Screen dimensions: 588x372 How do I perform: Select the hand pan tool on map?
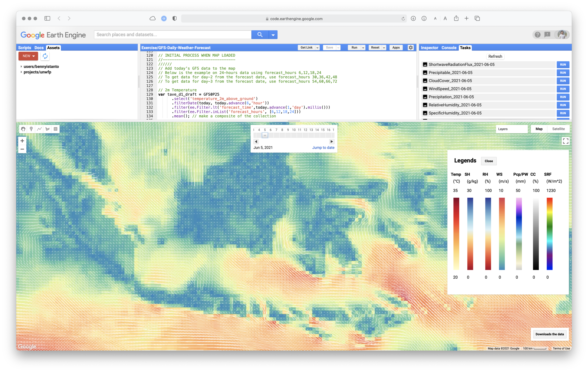tap(23, 129)
